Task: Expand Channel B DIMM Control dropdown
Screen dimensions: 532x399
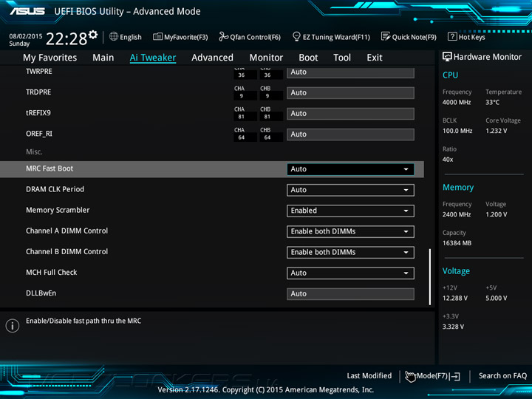Action: click(x=350, y=253)
